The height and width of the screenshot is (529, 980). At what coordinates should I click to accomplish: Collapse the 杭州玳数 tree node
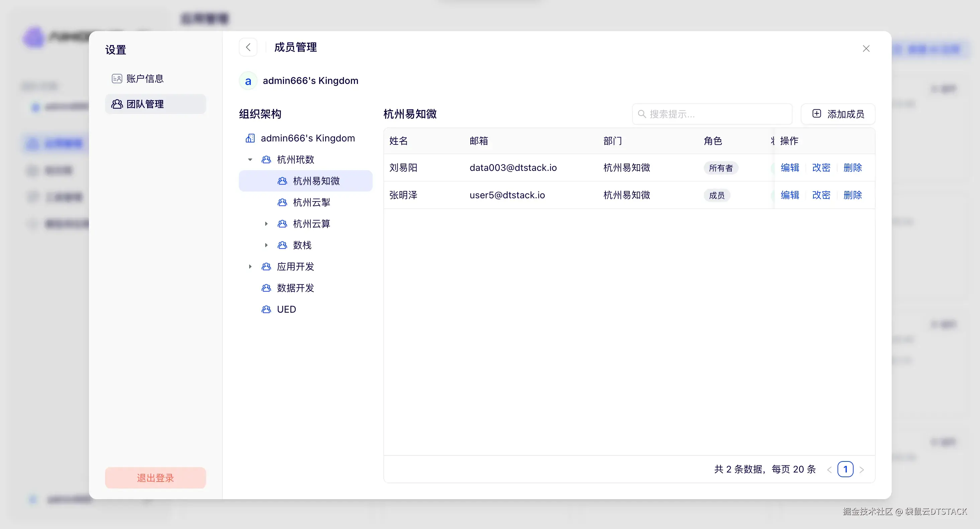pos(250,160)
